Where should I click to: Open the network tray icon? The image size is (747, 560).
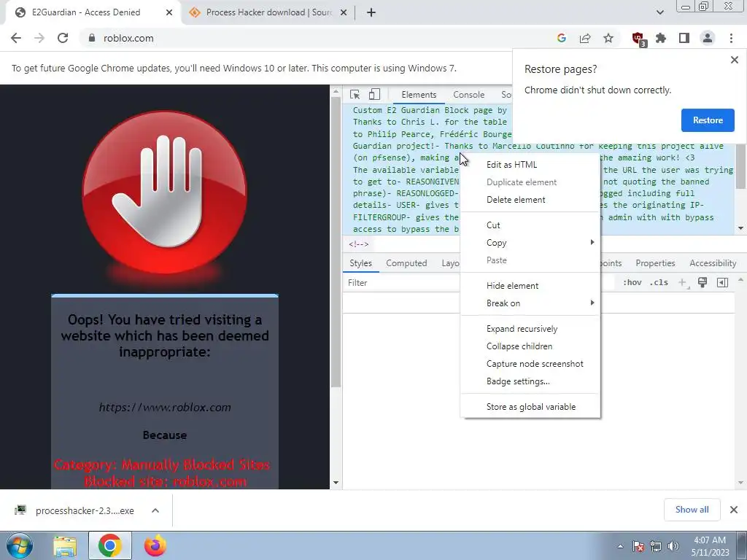656,546
